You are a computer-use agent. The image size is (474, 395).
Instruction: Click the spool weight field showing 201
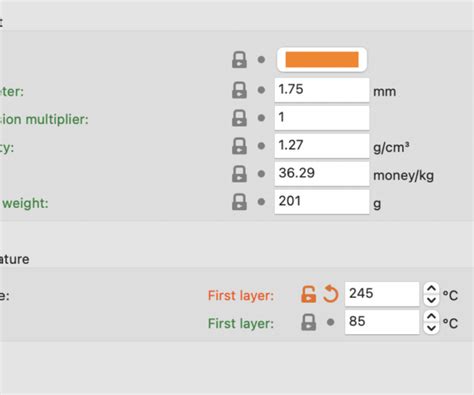point(322,202)
